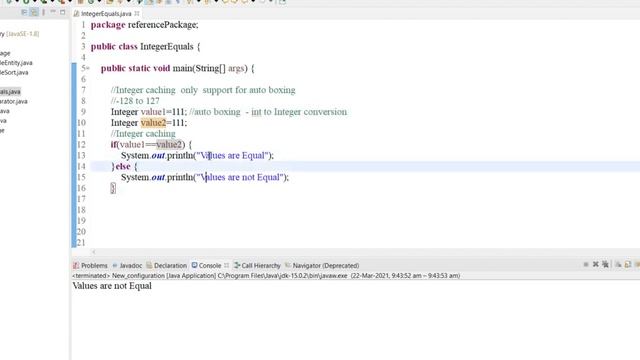Click 'main(String[] args)' on line 5
This screenshot has width=640, height=360.
coord(210,68)
